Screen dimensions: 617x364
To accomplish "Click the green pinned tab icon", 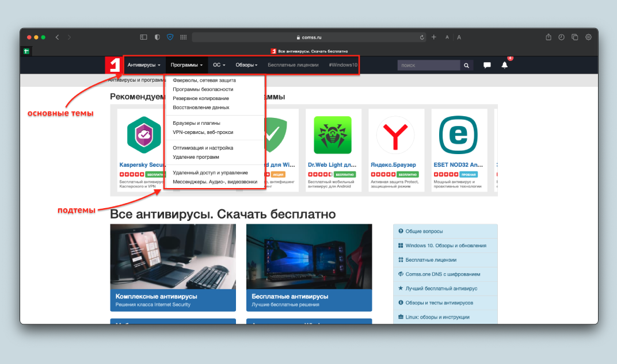I will (26, 51).
